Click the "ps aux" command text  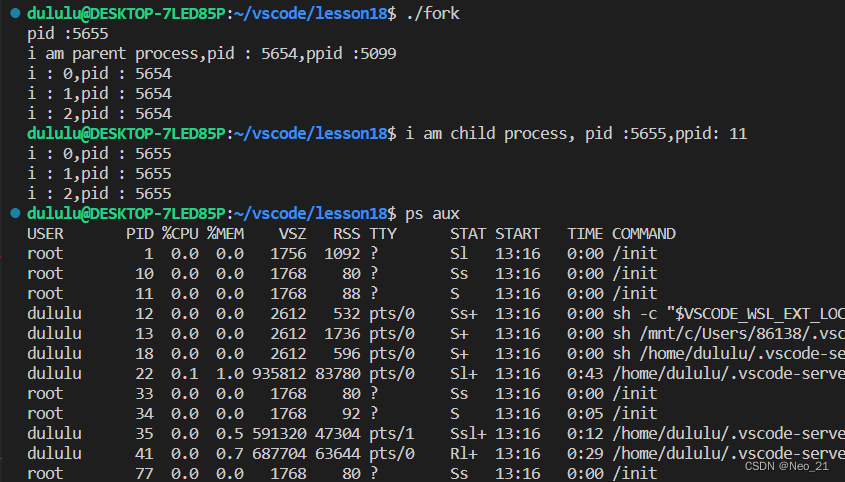pyautogui.click(x=432, y=214)
